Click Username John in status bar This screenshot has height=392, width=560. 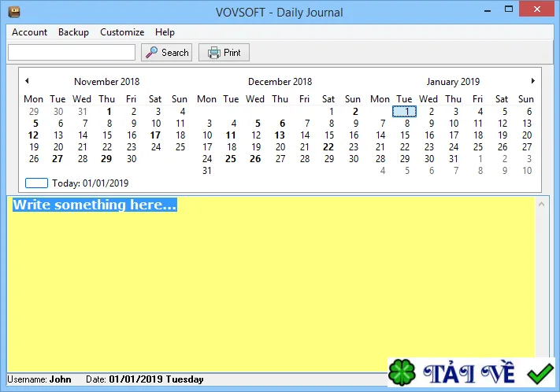click(x=39, y=379)
